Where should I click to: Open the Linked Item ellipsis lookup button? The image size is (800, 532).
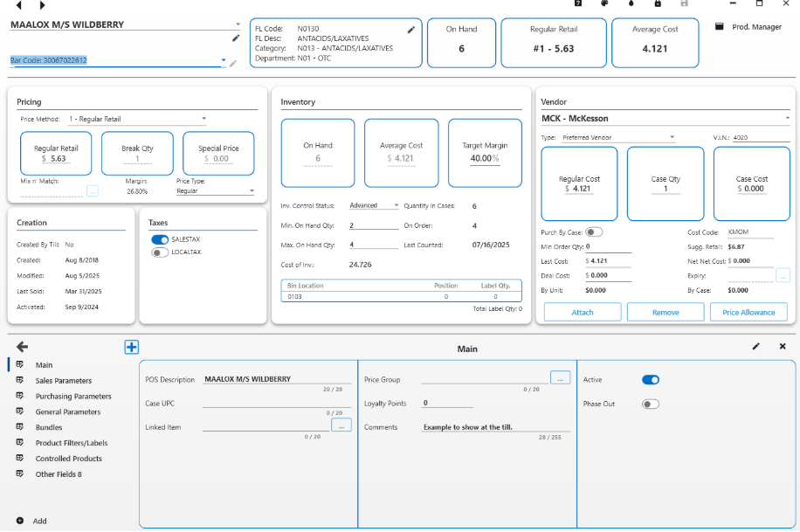click(x=341, y=425)
